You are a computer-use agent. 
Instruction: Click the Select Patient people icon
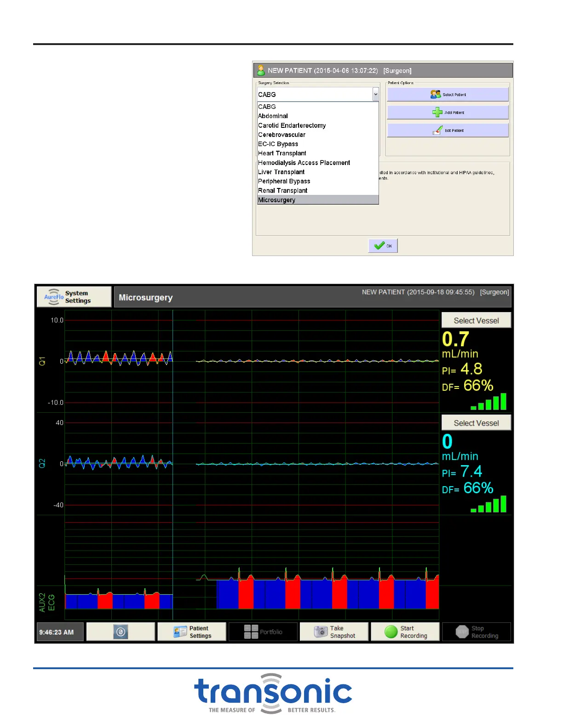(x=435, y=94)
